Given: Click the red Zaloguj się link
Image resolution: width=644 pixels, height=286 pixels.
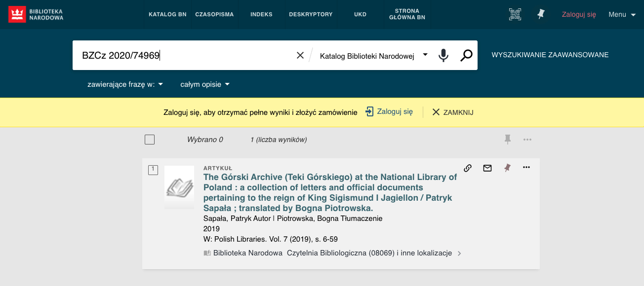Looking at the screenshot, I should click(579, 14).
